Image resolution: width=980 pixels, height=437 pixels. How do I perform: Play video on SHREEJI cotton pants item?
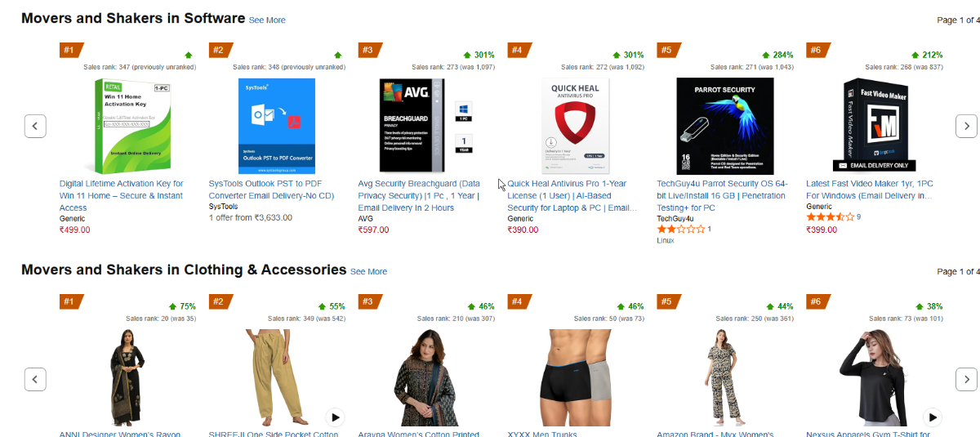click(336, 417)
